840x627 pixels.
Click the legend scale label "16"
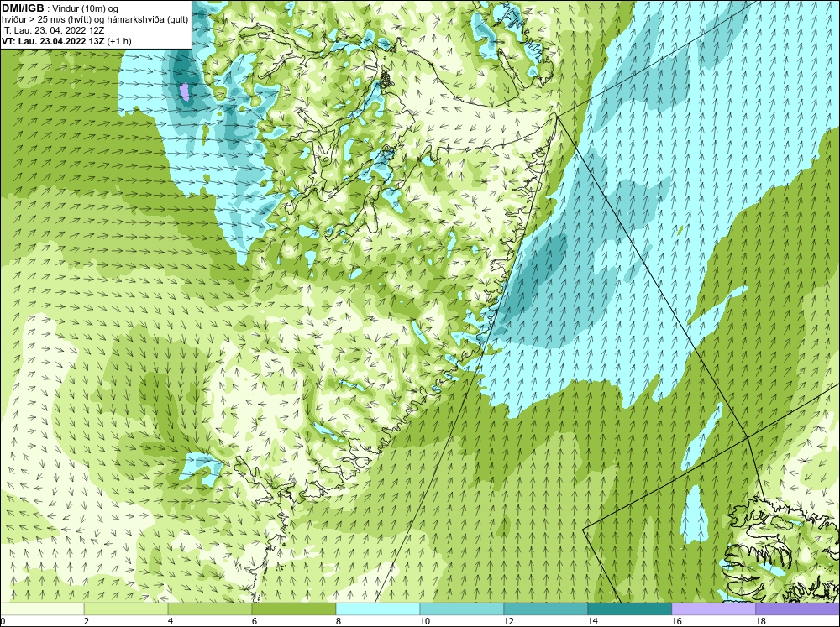[676, 621]
